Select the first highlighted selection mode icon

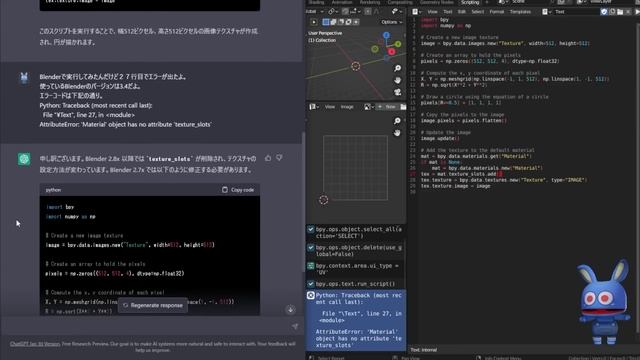326,22
